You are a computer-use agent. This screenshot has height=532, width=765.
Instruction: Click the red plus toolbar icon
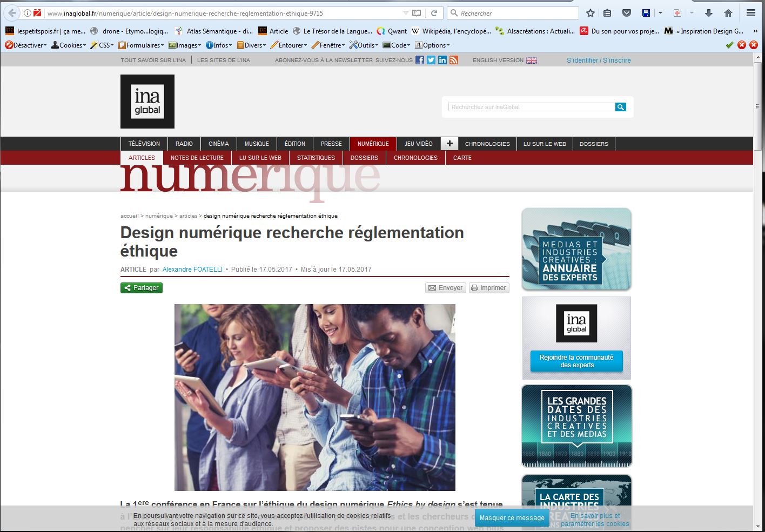click(x=677, y=13)
